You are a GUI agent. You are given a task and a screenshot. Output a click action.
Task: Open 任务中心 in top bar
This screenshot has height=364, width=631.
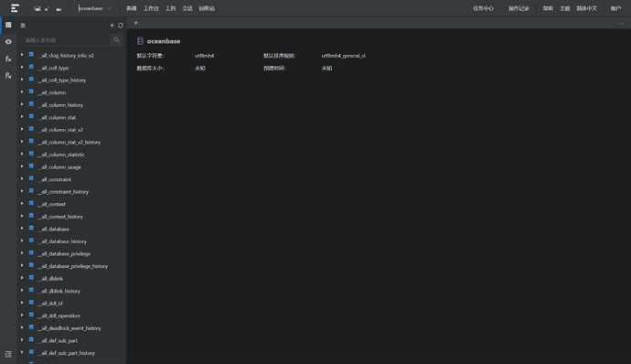tap(484, 8)
